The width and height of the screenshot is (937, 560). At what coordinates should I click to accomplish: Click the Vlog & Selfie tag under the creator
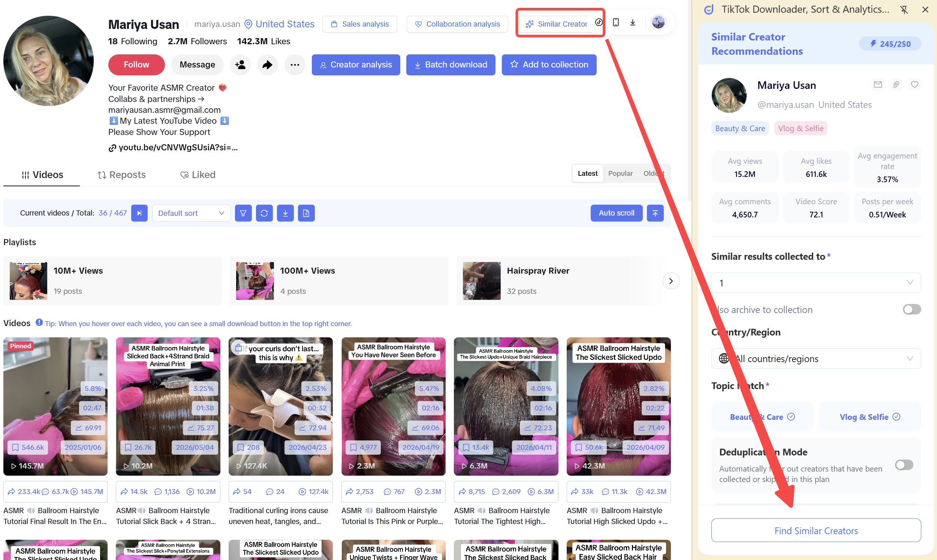(x=801, y=129)
